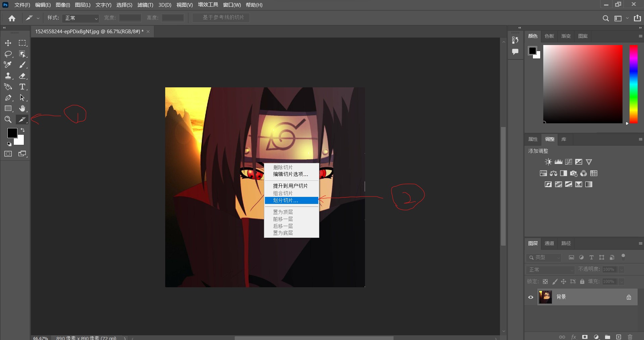Toggle type layer filter
This screenshot has width=644, height=340.
point(591,257)
